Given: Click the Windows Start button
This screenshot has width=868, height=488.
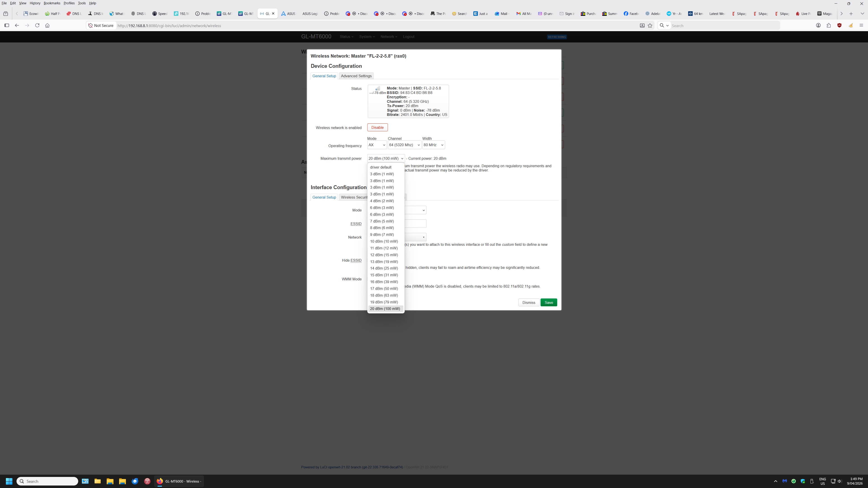Looking at the screenshot, I should [9, 481].
